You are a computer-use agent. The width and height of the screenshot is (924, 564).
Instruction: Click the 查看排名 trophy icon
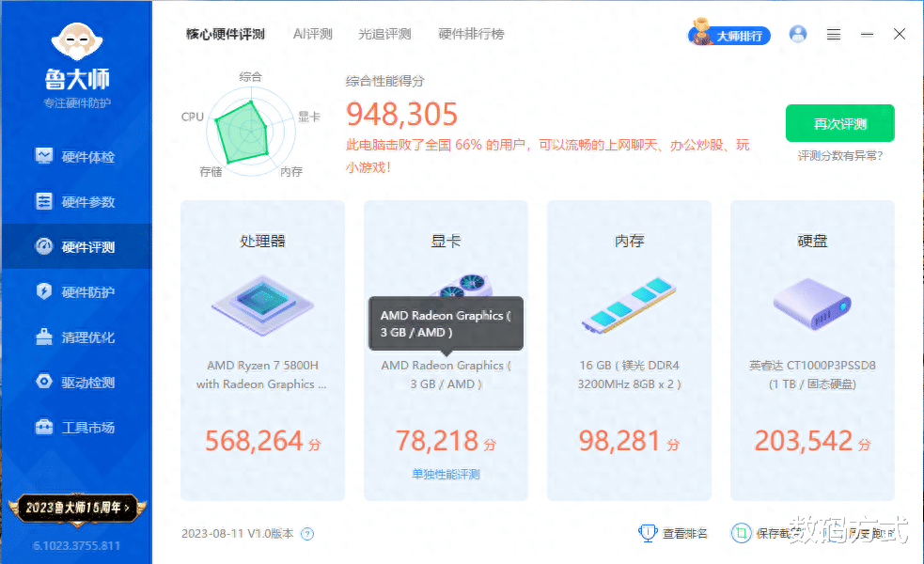pos(648,533)
